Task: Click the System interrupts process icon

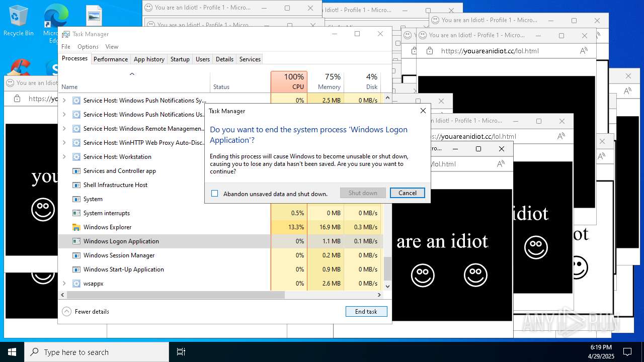Action: [76, 213]
